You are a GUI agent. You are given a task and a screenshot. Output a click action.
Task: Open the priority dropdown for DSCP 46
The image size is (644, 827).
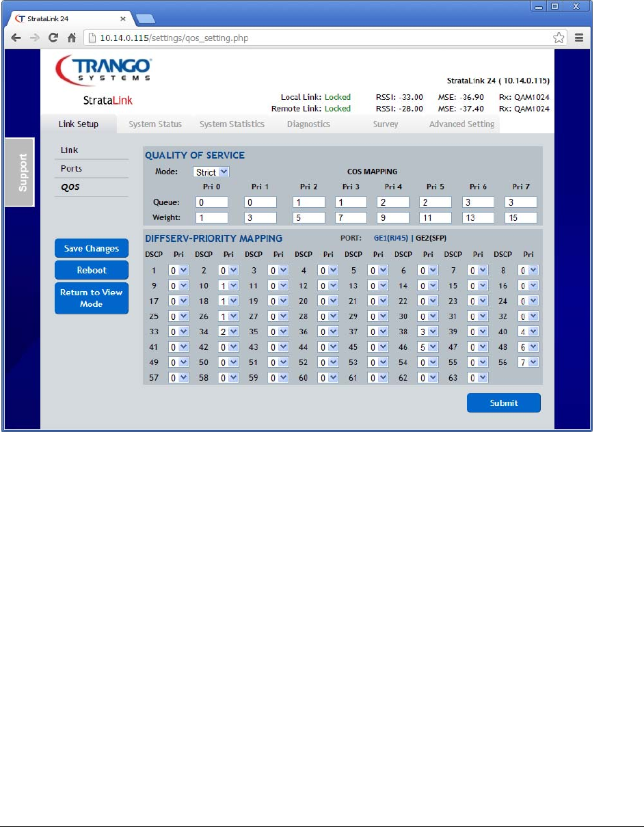pyautogui.click(x=428, y=347)
